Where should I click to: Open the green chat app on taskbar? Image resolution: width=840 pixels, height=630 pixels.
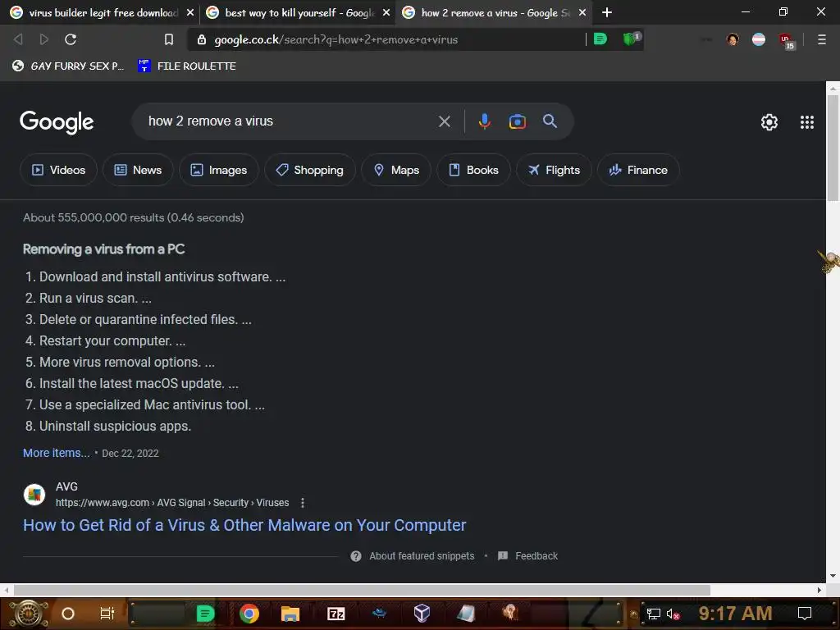[205, 614]
